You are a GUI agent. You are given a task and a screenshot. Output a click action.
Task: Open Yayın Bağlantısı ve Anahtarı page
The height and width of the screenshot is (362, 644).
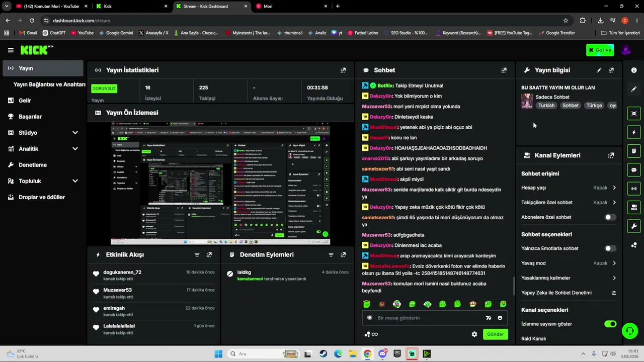coord(49,84)
